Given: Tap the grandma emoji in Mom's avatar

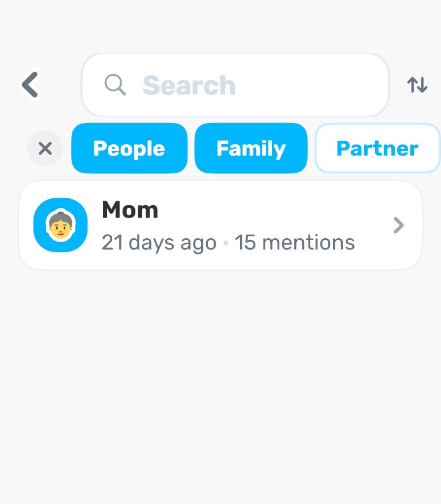Looking at the screenshot, I should coord(61,225).
